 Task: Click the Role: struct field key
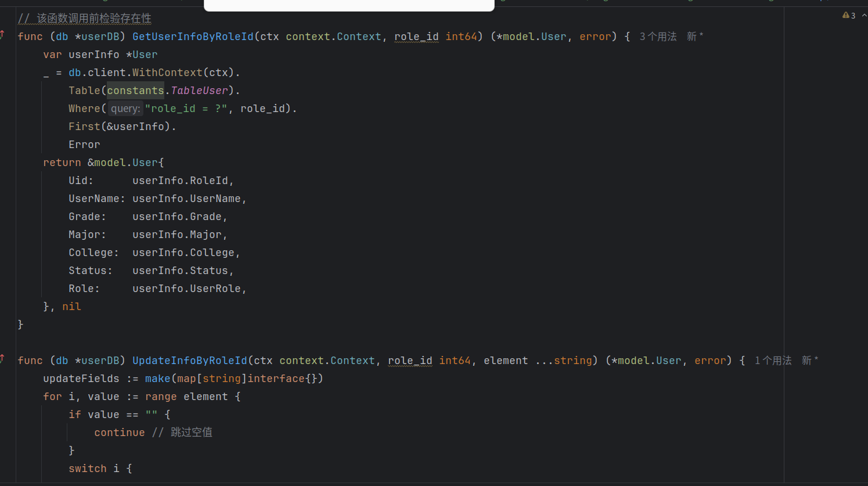tap(84, 289)
